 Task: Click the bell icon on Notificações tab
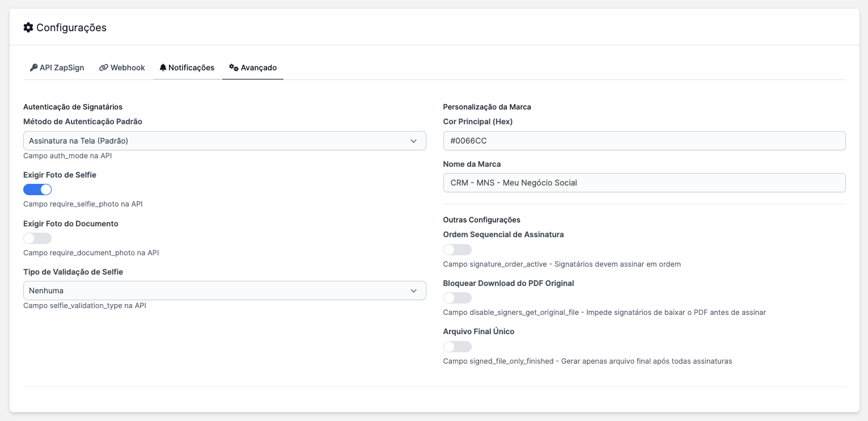point(163,68)
